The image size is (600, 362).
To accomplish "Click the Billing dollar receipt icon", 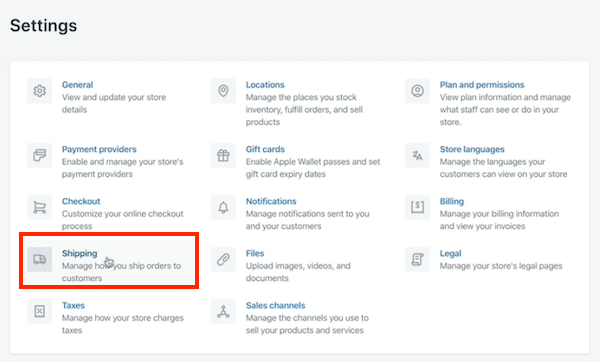I will click(417, 207).
